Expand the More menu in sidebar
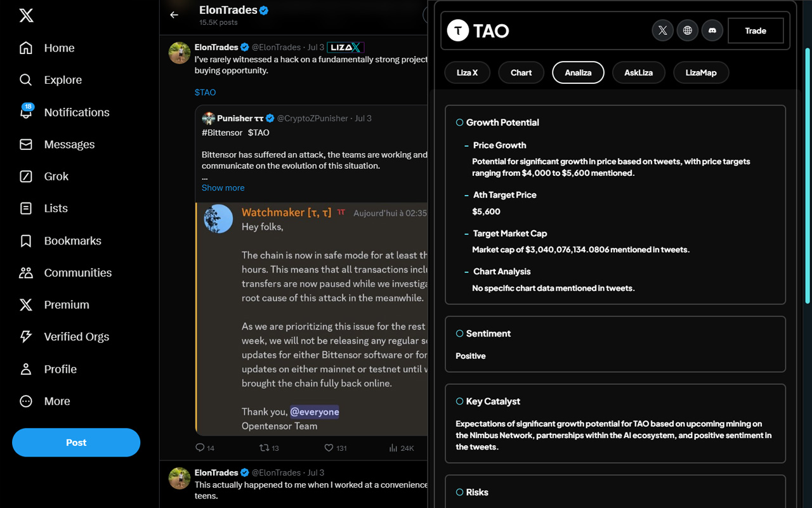Screen dimensions: 812x508 (26, 401)
